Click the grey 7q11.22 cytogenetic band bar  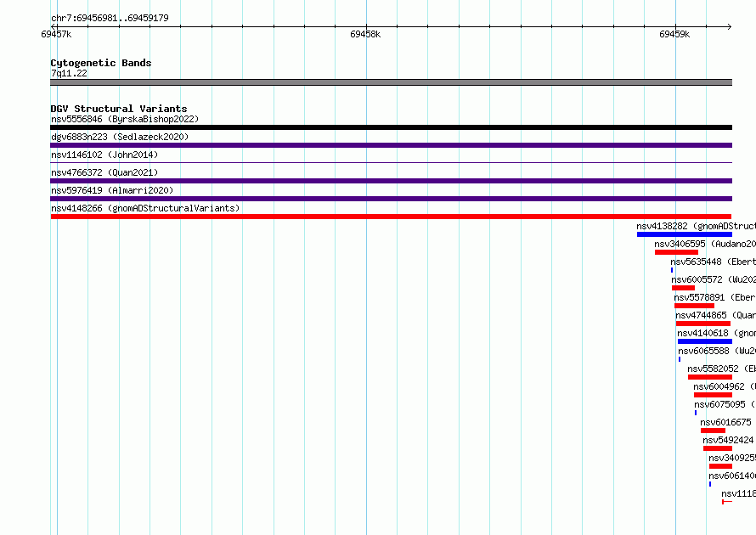(391, 82)
